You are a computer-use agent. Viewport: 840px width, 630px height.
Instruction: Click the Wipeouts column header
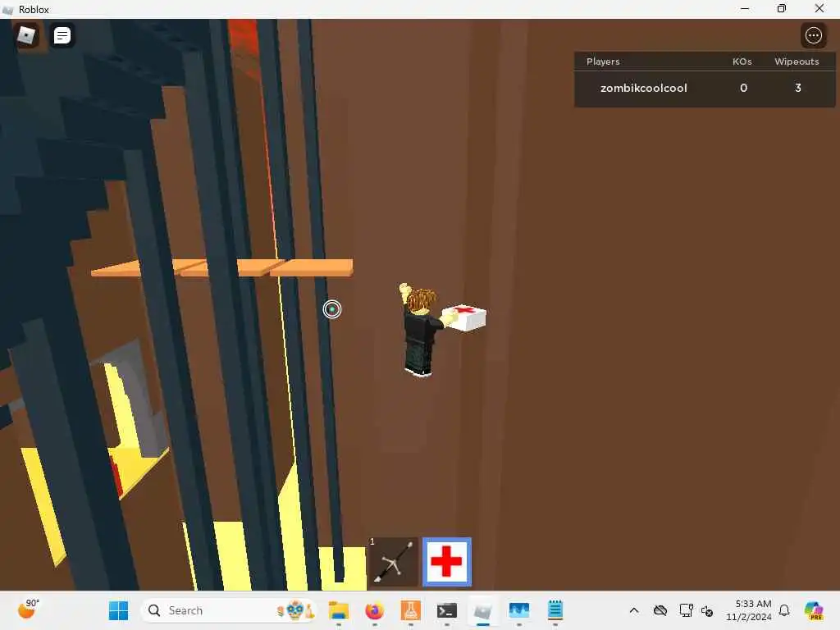pyautogui.click(x=797, y=61)
